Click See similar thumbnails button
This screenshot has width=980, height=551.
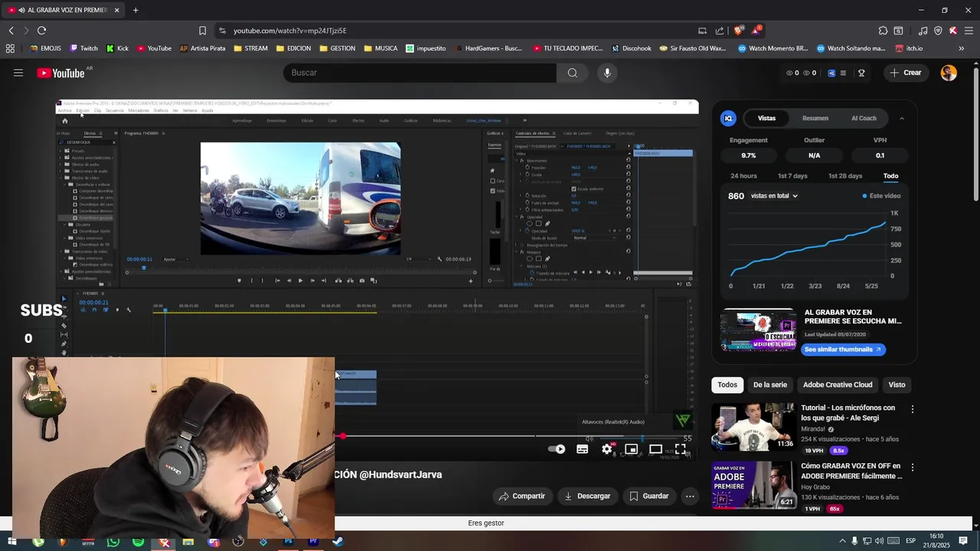tap(843, 350)
